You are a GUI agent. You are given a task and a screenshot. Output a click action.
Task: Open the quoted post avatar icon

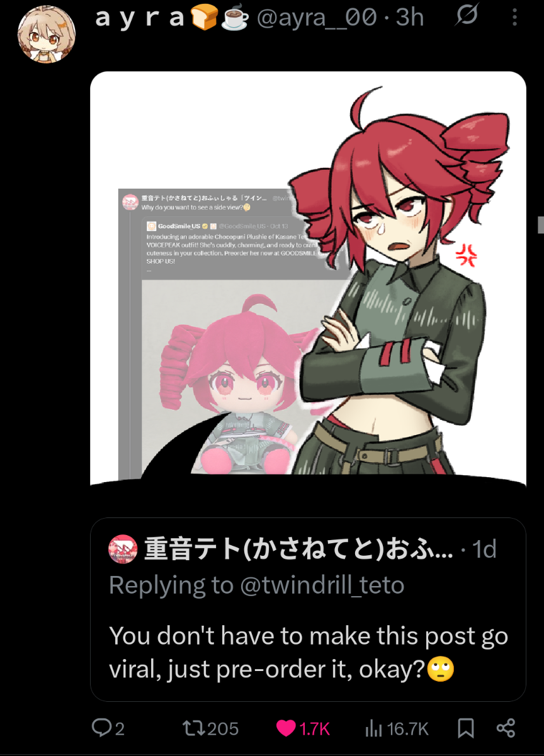[x=123, y=550]
